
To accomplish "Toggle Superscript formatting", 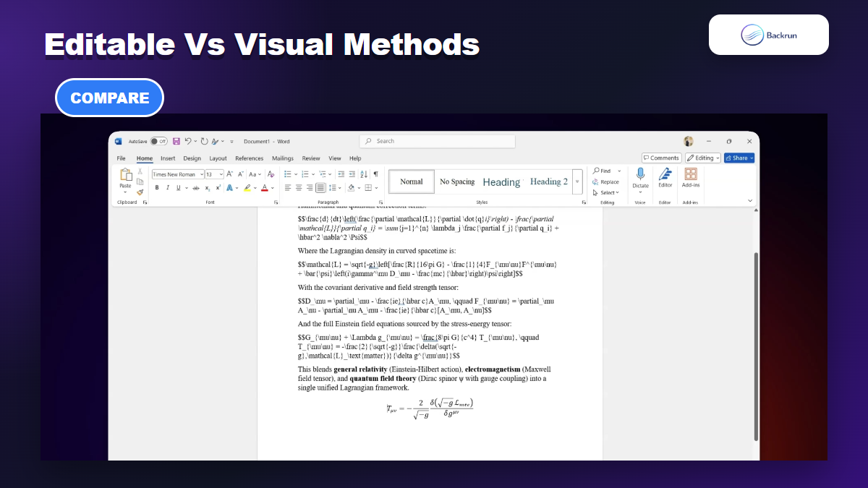I will (218, 188).
